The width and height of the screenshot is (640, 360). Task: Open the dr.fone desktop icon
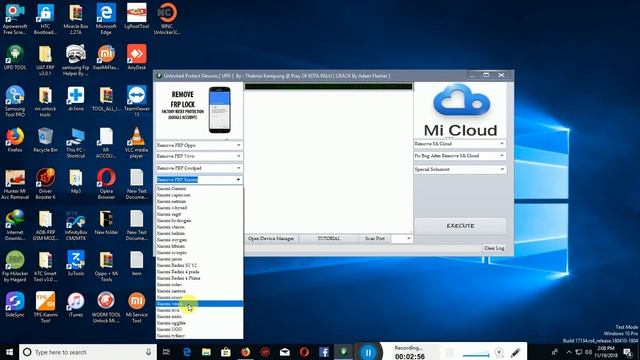click(x=76, y=99)
